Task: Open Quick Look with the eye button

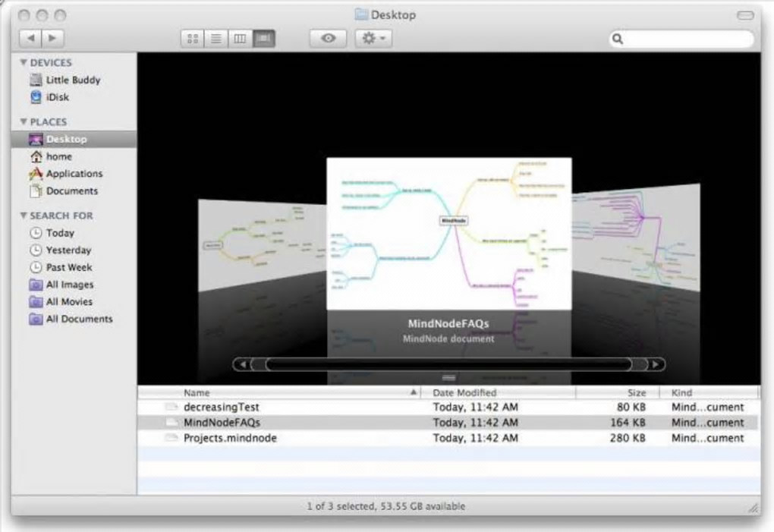Action: tap(329, 39)
